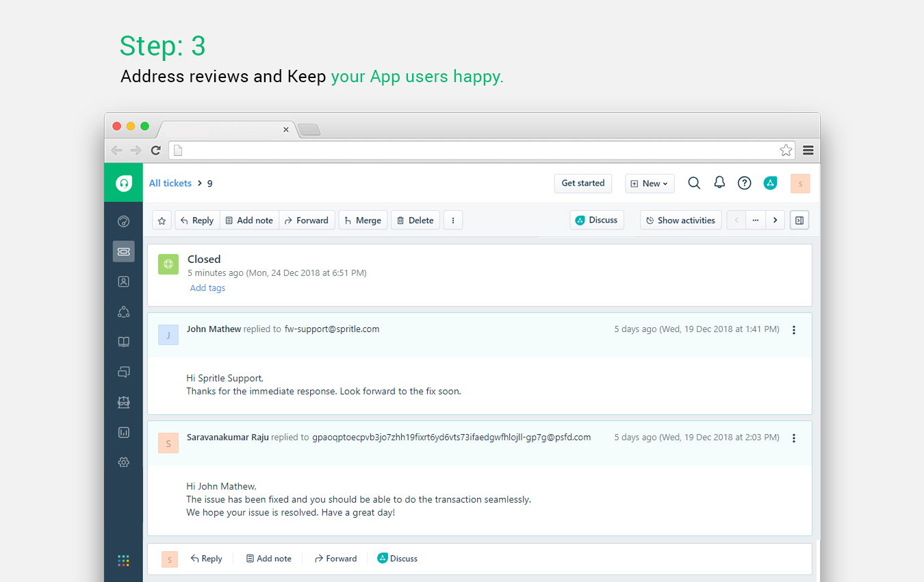Click the Get started button
Screen dimensions: 924x582
point(583,183)
